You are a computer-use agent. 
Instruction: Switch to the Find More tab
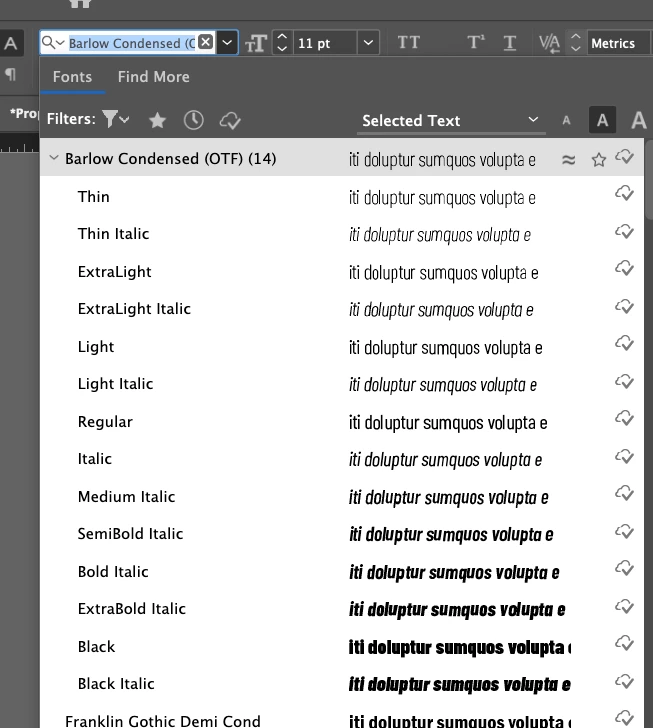point(153,77)
